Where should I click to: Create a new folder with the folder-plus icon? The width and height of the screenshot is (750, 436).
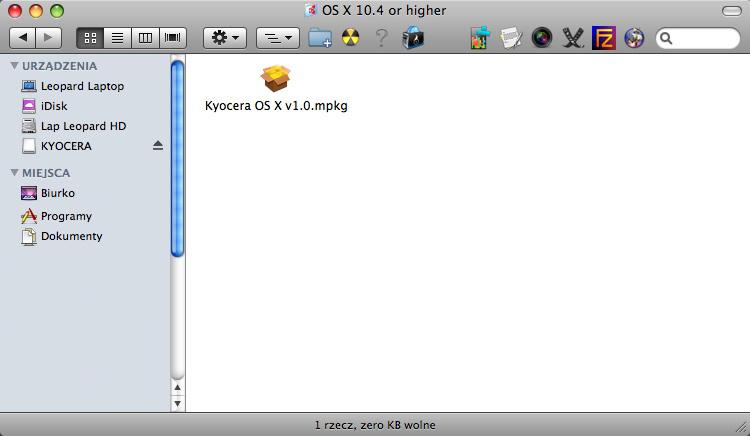320,38
